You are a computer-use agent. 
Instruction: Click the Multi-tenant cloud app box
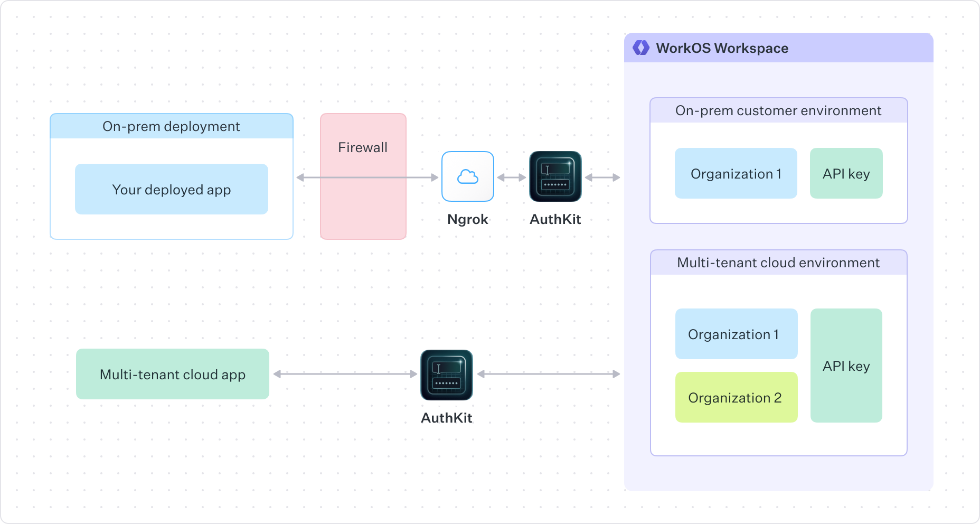tap(172, 374)
